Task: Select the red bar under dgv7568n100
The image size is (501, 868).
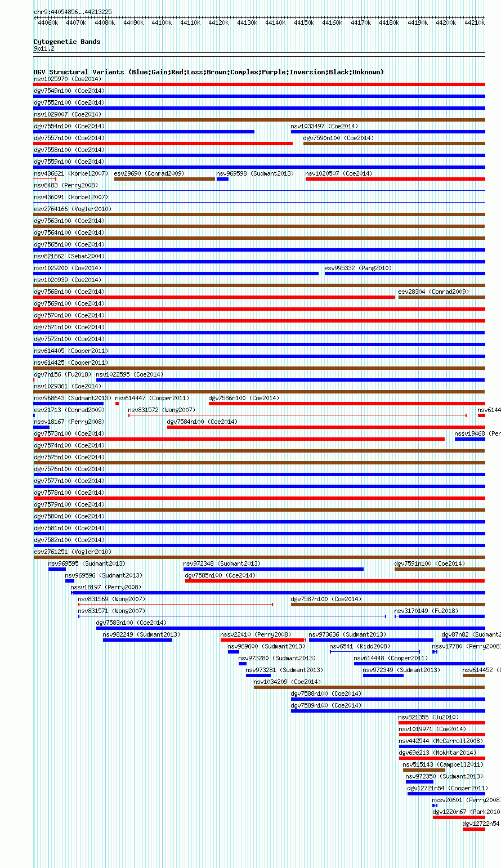Action: click(214, 297)
